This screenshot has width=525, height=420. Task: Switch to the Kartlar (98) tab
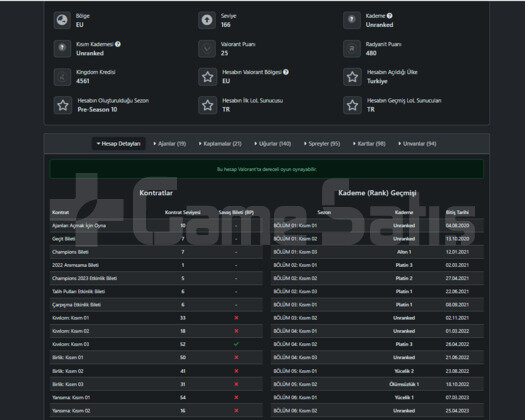pos(369,144)
